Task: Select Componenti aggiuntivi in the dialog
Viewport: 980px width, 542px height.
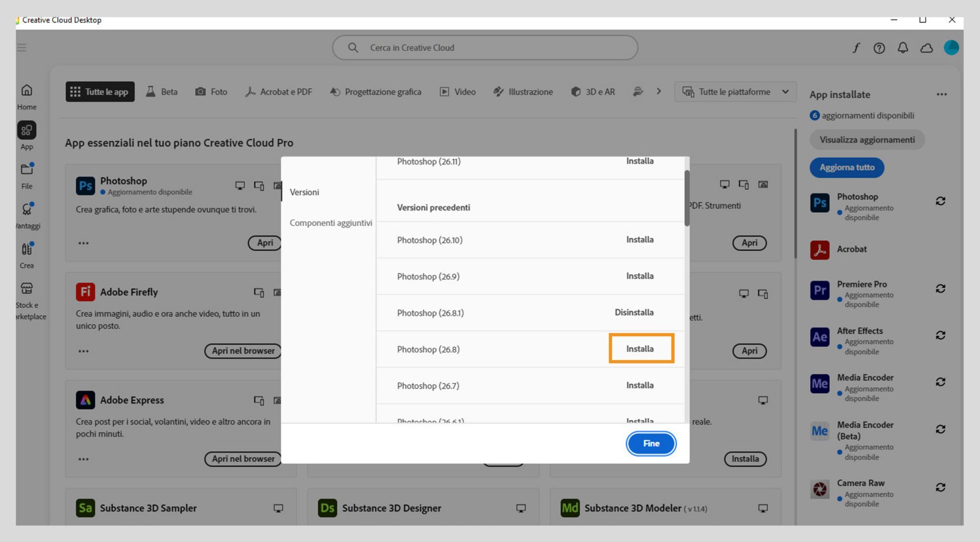Action: 331,223
